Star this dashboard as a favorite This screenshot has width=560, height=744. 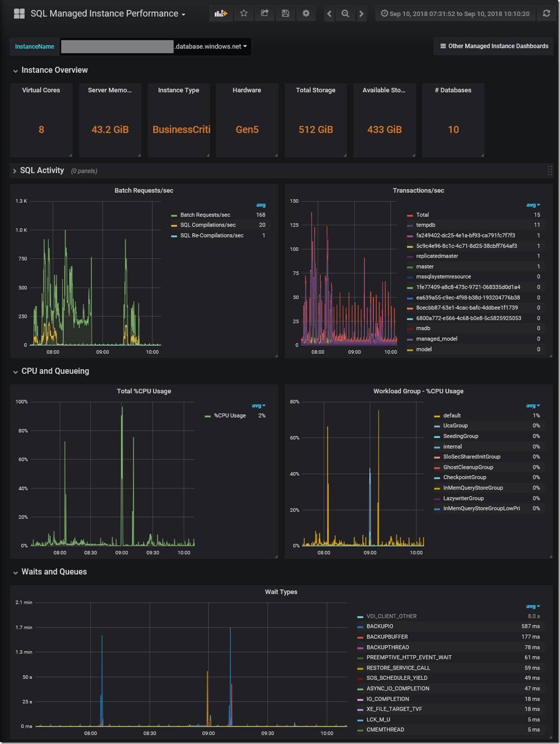pyautogui.click(x=244, y=13)
